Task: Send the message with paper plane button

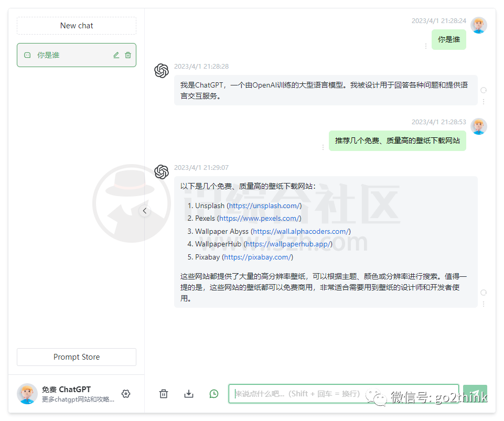Action: point(475,394)
